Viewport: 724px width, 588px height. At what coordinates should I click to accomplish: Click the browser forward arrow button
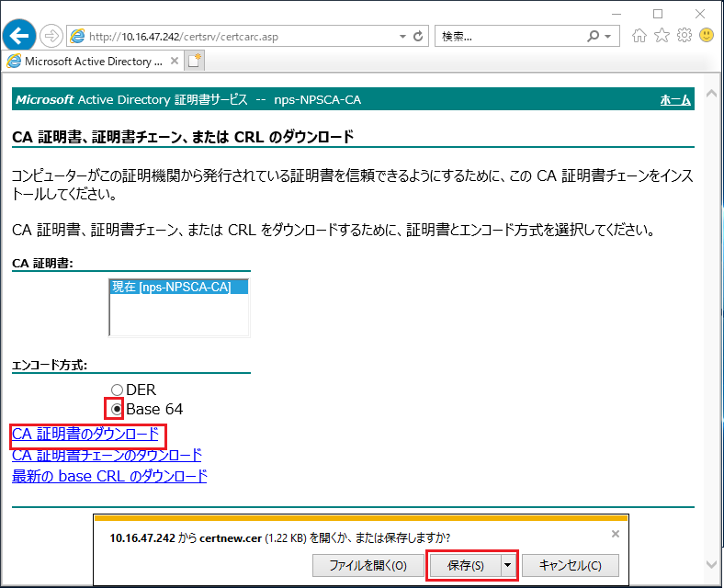click(51, 36)
